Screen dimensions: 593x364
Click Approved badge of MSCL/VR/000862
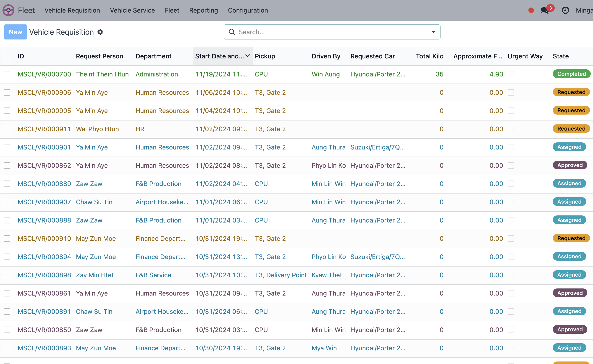tap(570, 165)
